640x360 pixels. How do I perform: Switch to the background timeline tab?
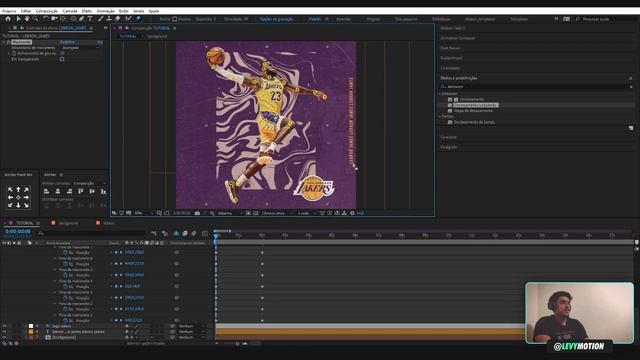(68, 223)
